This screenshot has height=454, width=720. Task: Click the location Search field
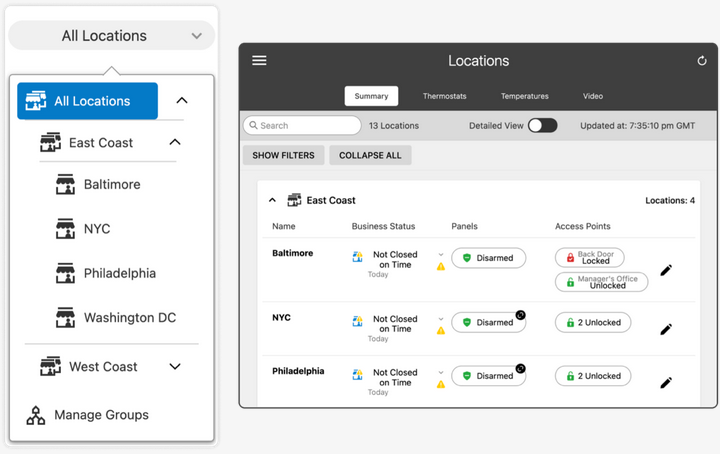(x=302, y=126)
